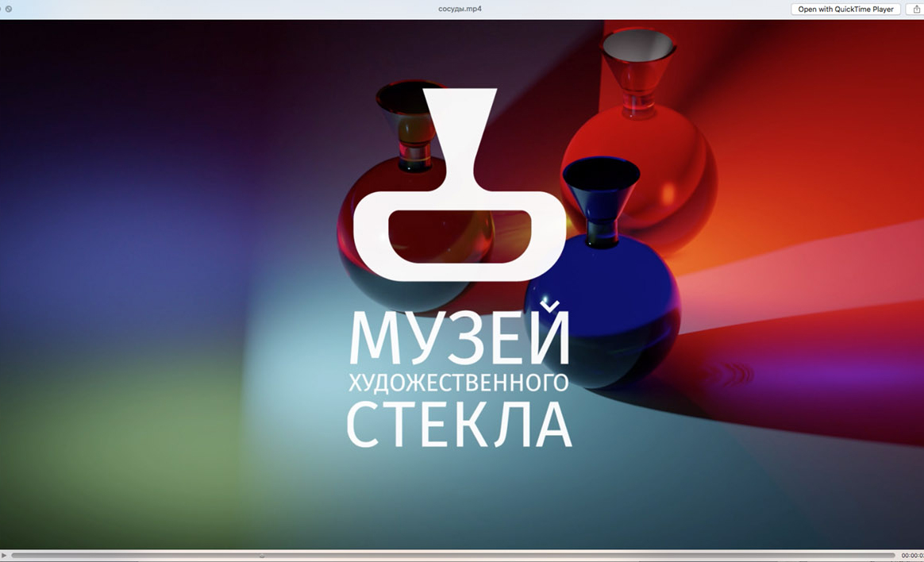
Task: Click the scrubber track just right of the play button
Action: coord(17,556)
